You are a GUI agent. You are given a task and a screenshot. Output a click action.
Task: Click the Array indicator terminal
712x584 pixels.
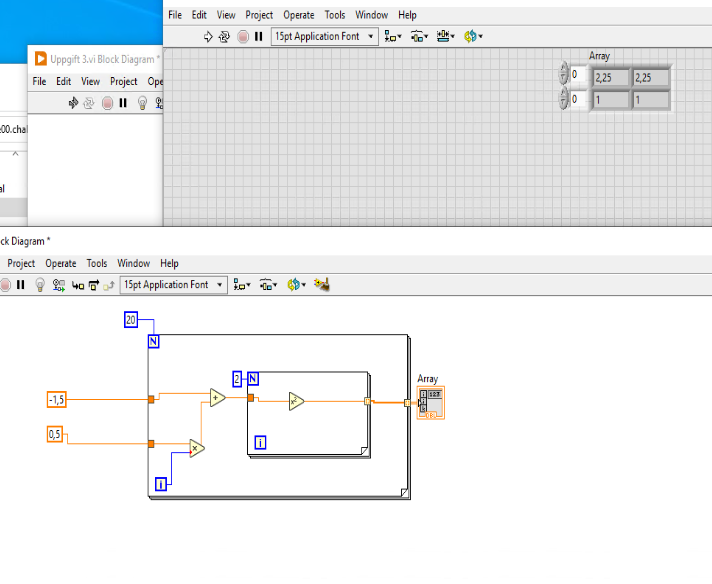[431, 402]
